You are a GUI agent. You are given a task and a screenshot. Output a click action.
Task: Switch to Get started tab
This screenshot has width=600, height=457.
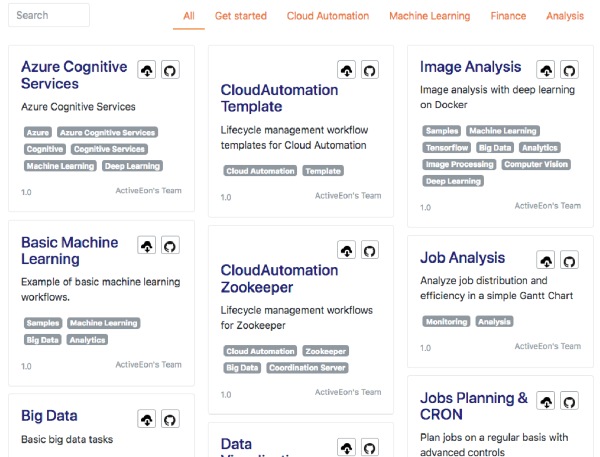241,16
